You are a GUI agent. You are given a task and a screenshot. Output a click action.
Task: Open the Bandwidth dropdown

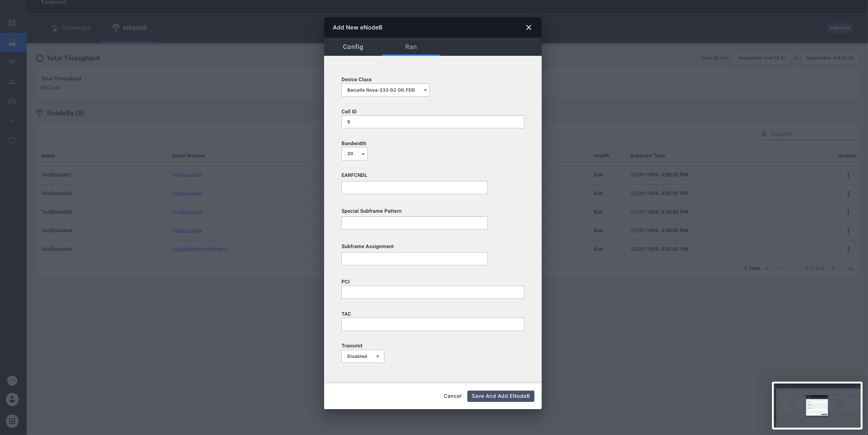354,154
